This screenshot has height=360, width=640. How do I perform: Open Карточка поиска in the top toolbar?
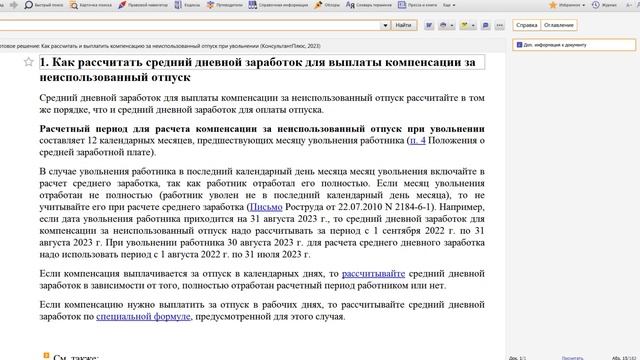pos(90,5)
